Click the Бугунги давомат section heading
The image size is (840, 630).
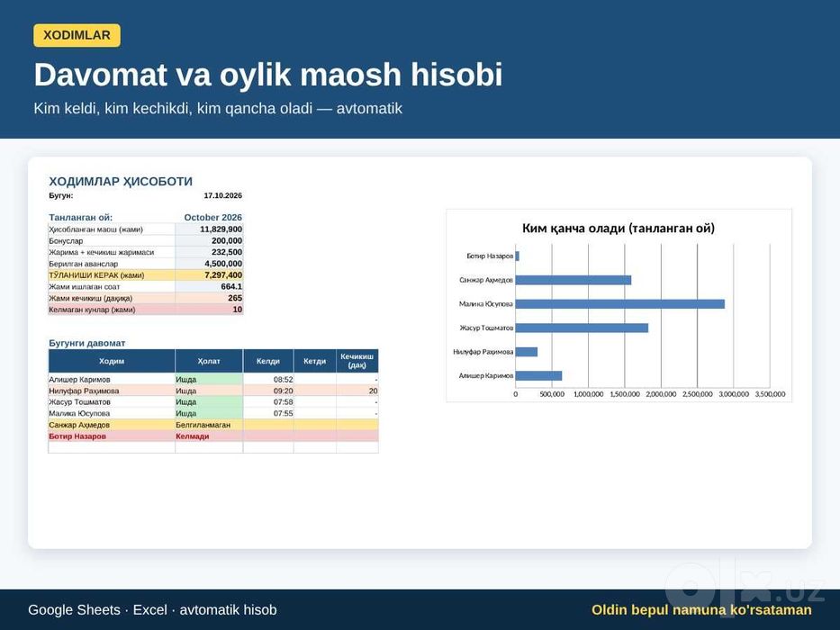86,343
